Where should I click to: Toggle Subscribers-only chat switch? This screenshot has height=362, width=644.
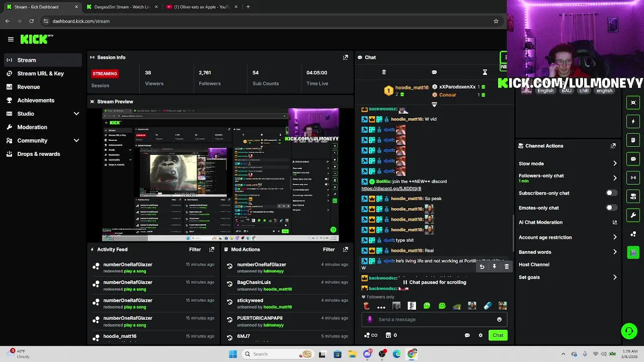(611, 193)
